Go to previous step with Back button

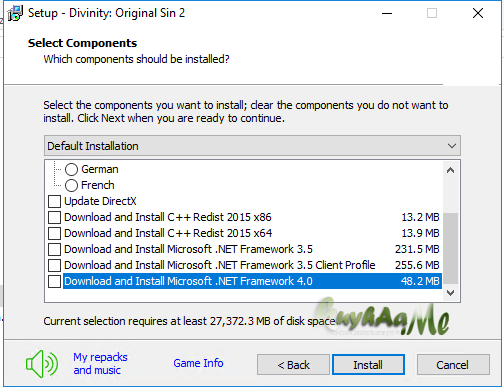click(293, 365)
